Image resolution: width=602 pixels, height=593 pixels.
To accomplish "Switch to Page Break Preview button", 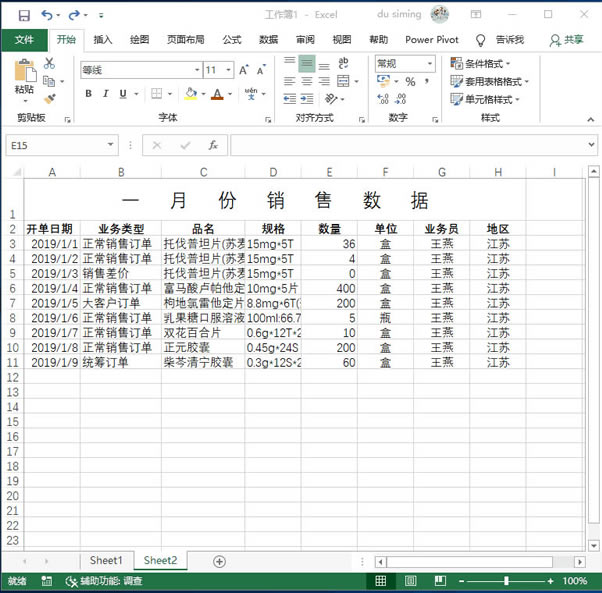I will [440, 581].
